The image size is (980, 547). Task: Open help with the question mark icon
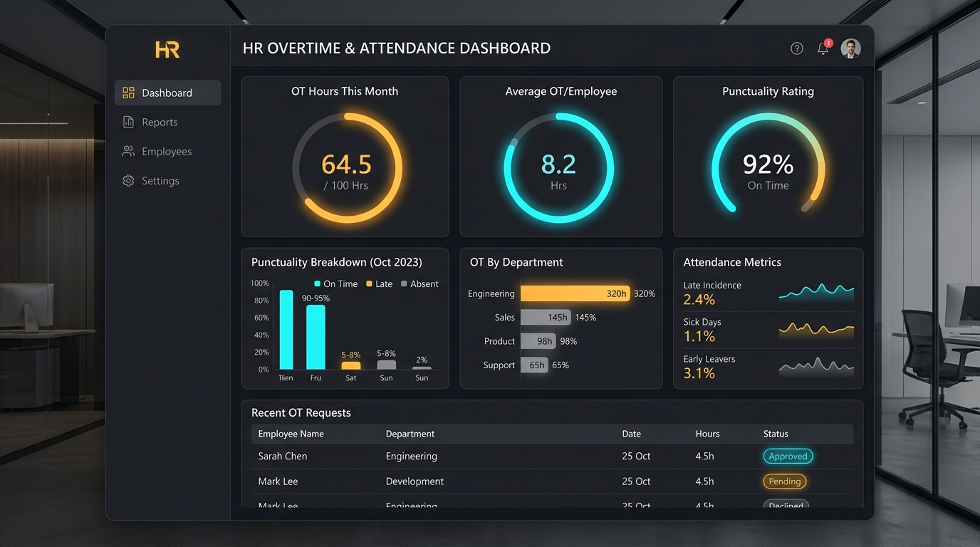pyautogui.click(x=797, y=48)
